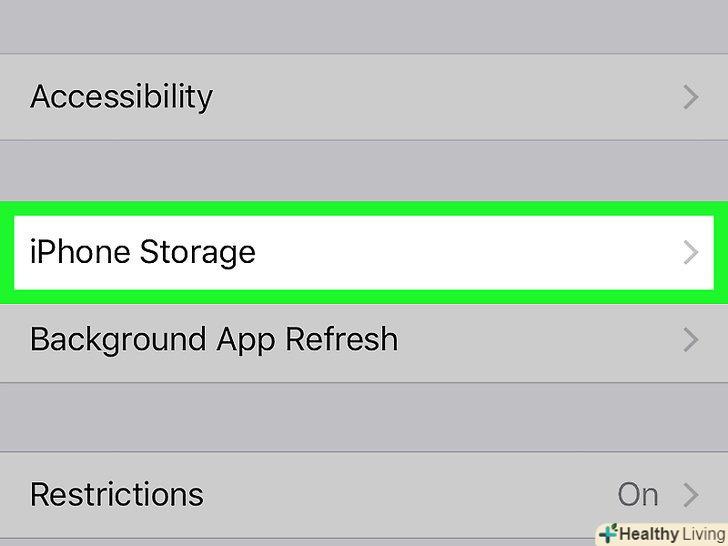Click the "Accessibility" text label
This screenshot has height=546, width=728.
[x=121, y=97]
